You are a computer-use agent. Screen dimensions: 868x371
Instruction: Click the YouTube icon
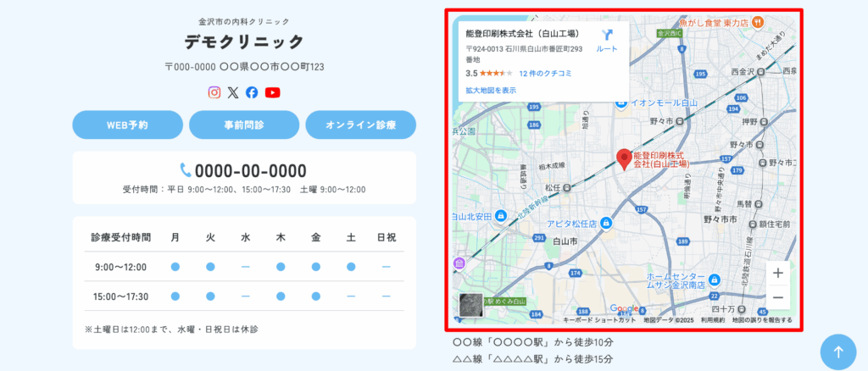click(272, 92)
